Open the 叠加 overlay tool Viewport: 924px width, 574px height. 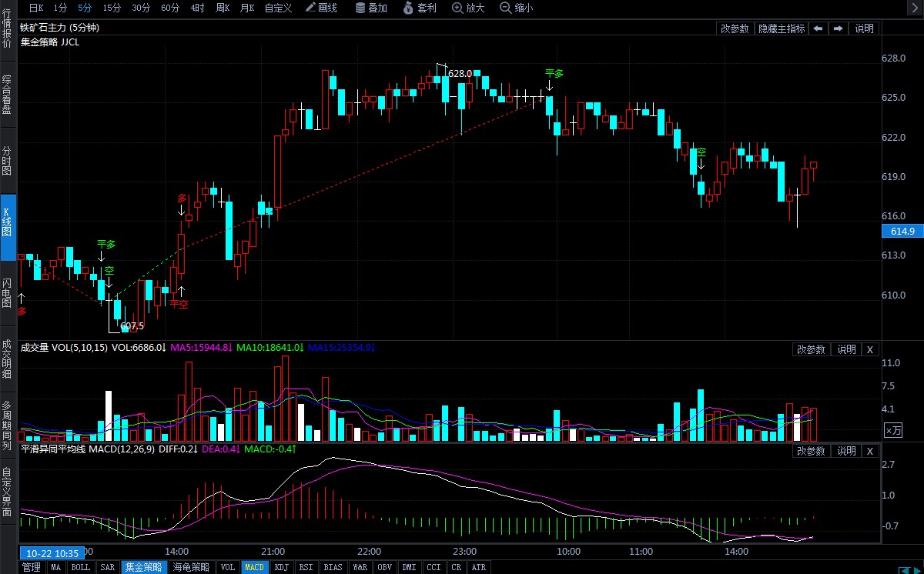click(x=371, y=8)
